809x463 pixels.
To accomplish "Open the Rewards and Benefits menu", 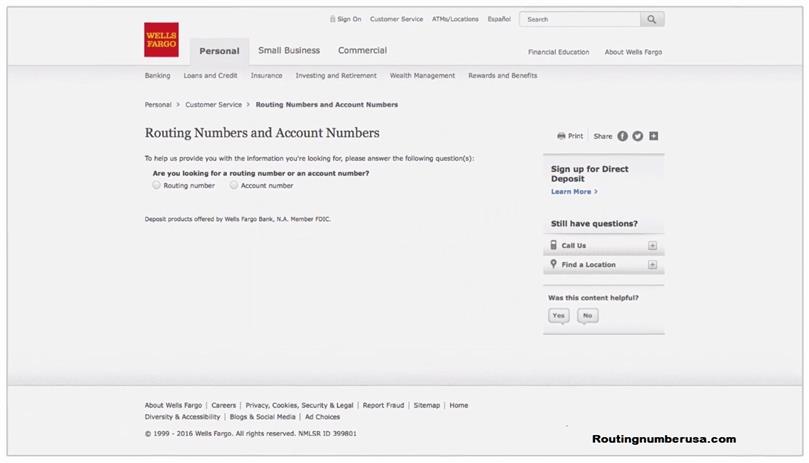I will 503,75.
